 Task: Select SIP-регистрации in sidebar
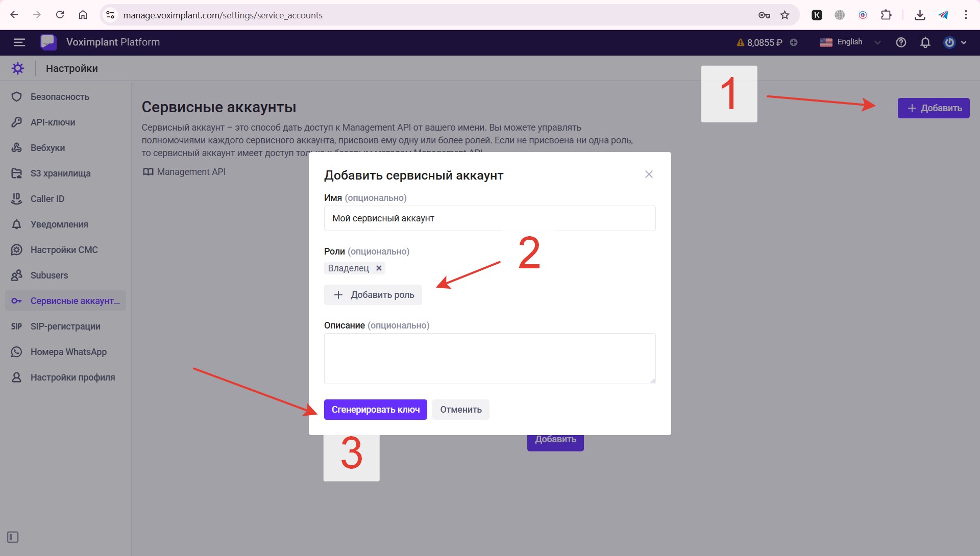tap(65, 326)
